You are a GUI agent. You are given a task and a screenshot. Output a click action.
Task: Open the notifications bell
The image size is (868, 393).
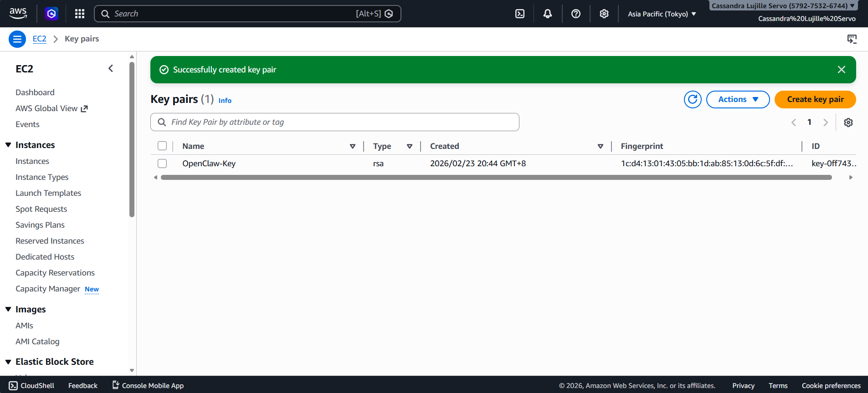pyautogui.click(x=548, y=14)
